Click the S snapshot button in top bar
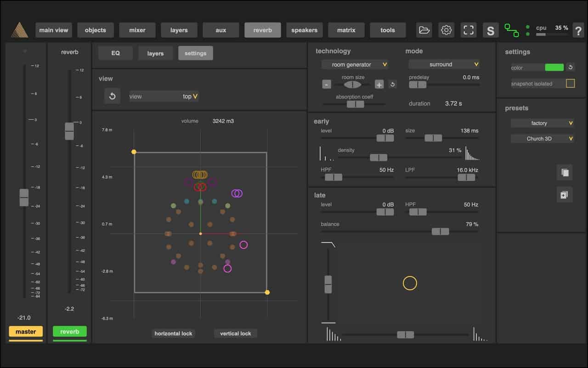The width and height of the screenshot is (588, 368). [491, 31]
